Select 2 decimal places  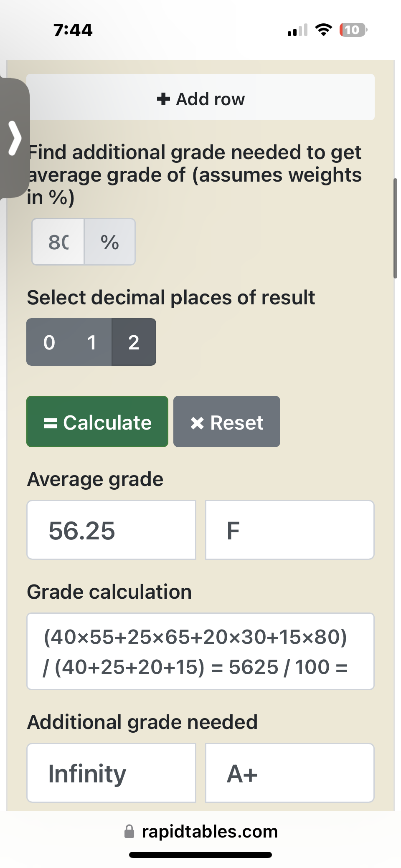click(134, 342)
